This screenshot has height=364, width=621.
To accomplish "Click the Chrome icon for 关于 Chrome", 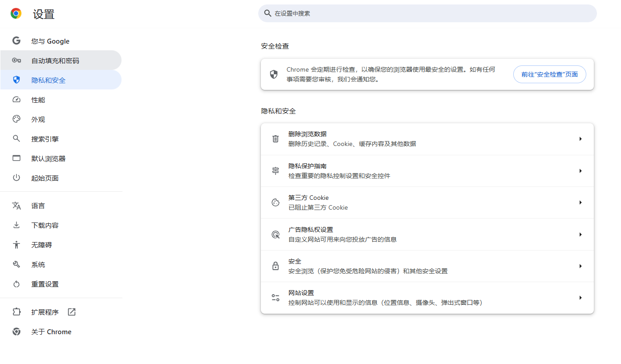I will (x=16, y=332).
